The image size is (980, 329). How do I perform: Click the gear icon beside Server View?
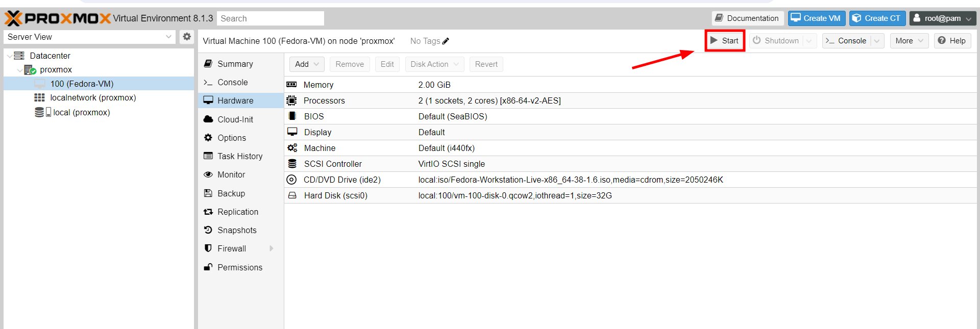(187, 37)
